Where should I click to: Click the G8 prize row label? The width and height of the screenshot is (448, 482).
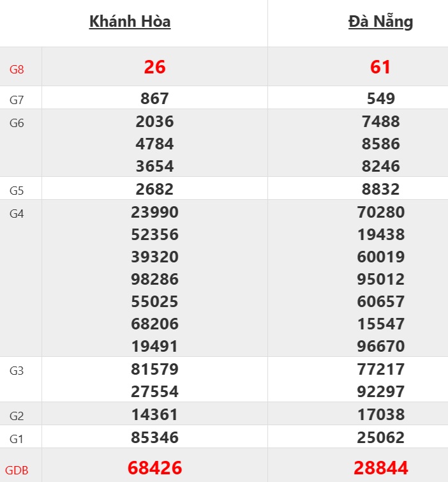point(17,68)
